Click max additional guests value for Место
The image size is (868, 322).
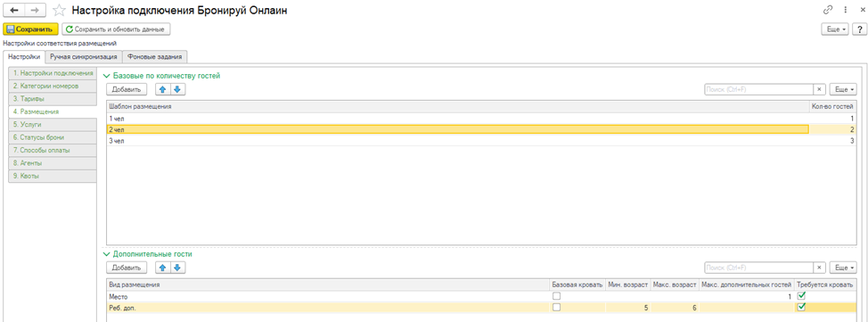tap(746, 296)
